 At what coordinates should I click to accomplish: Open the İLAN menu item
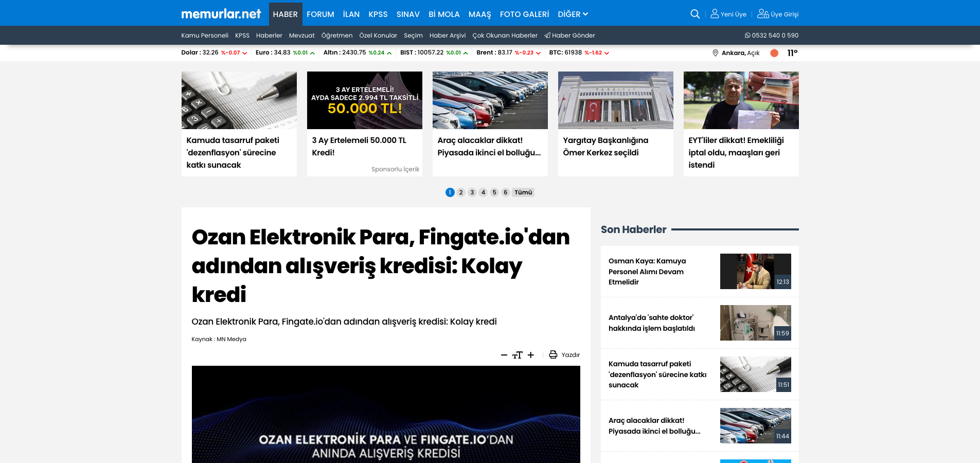click(x=351, y=14)
